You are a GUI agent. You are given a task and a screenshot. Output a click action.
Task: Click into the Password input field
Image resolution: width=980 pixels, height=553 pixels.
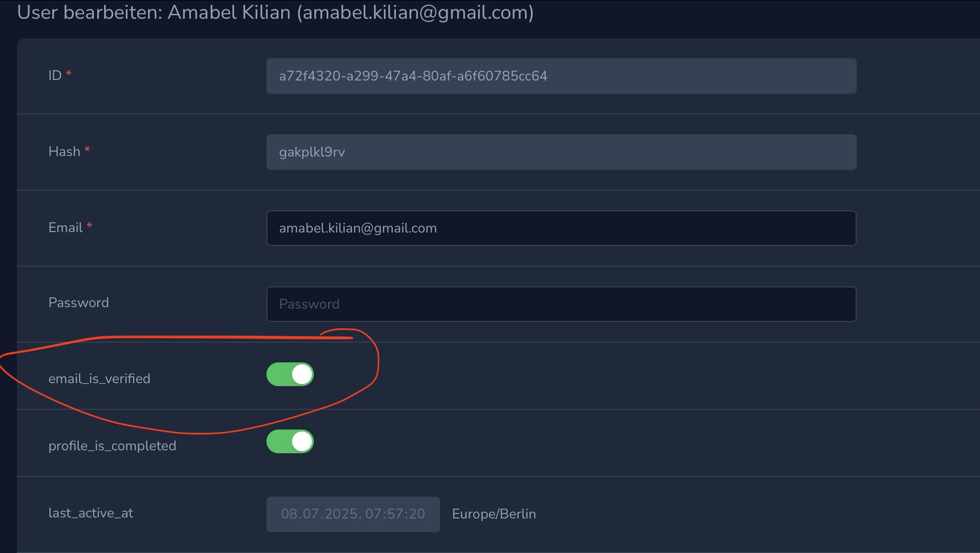pyautogui.click(x=561, y=304)
